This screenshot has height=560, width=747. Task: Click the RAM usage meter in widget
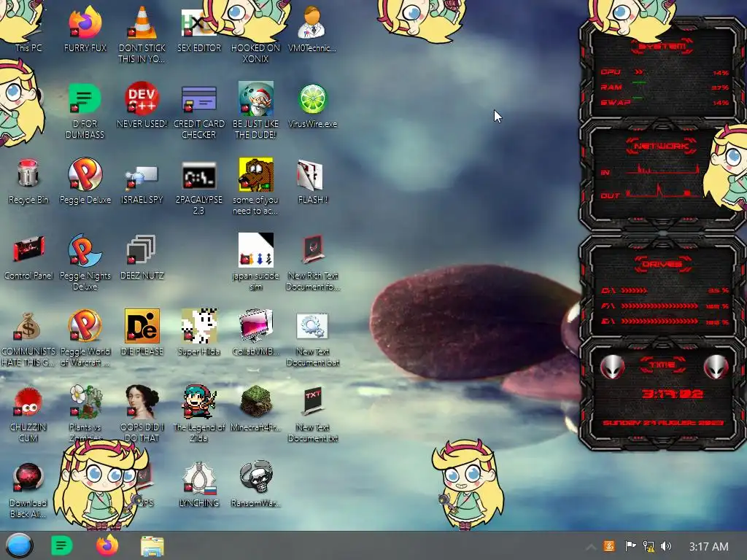click(665, 87)
